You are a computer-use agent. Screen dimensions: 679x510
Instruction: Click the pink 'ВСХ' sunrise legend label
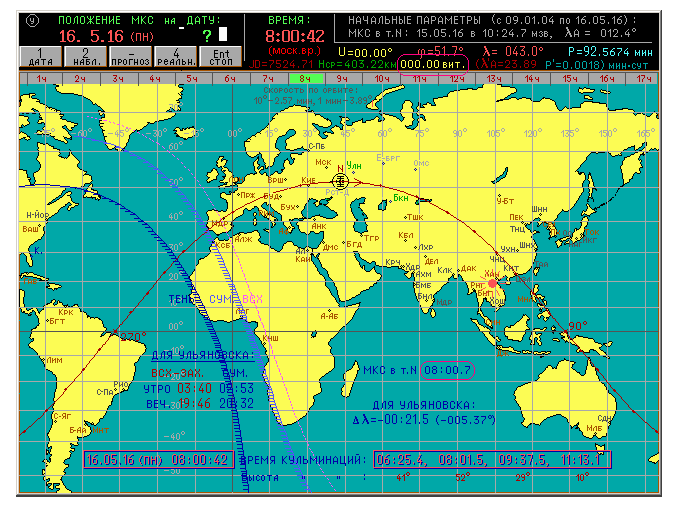pyautogui.click(x=252, y=299)
